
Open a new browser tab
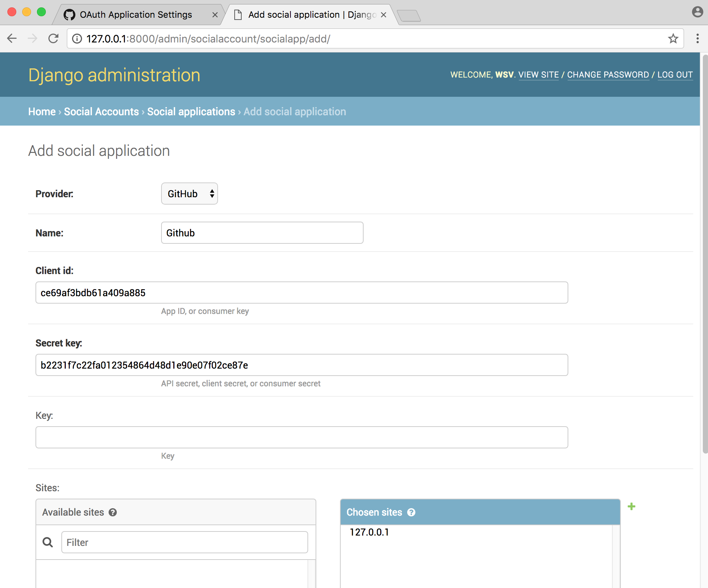tap(409, 16)
